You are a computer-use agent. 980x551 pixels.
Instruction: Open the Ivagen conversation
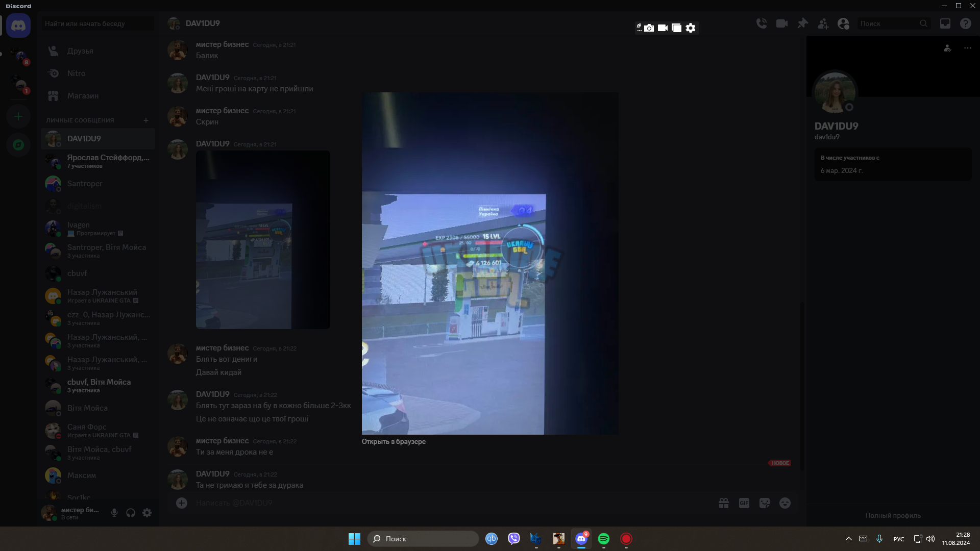point(98,229)
